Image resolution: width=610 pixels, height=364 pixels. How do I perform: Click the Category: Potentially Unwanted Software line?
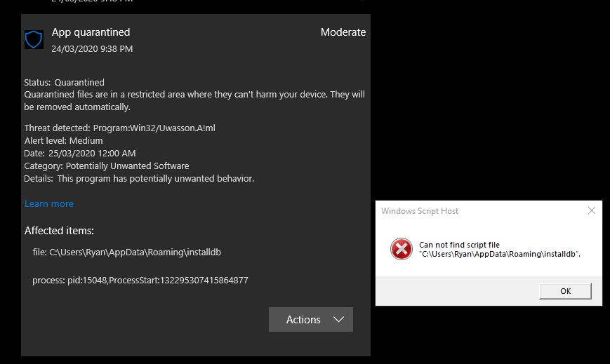pos(107,166)
